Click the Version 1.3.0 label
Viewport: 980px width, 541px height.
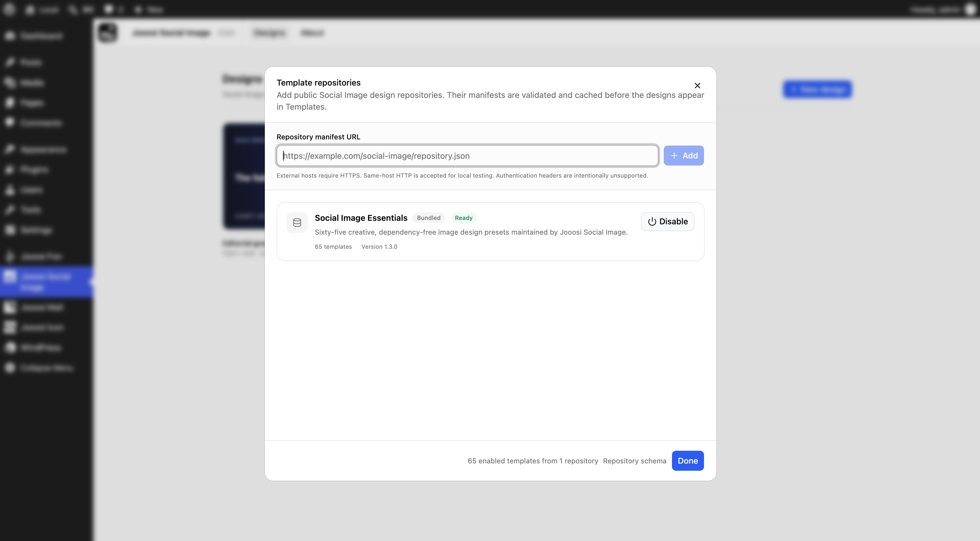point(379,246)
